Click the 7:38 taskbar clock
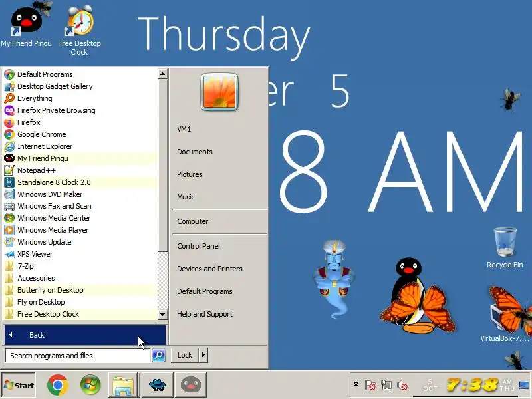Image resolution: width=532 pixels, height=399 pixels. [x=473, y=385]
